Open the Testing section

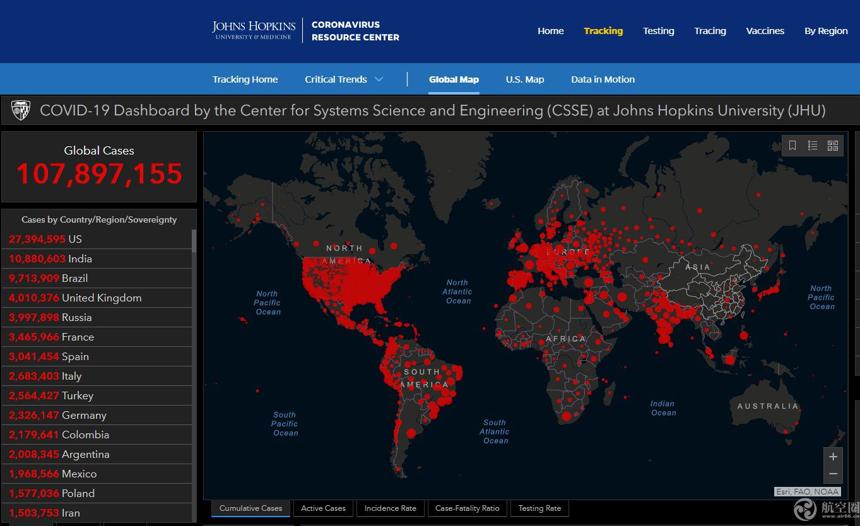tap(658, 31)
